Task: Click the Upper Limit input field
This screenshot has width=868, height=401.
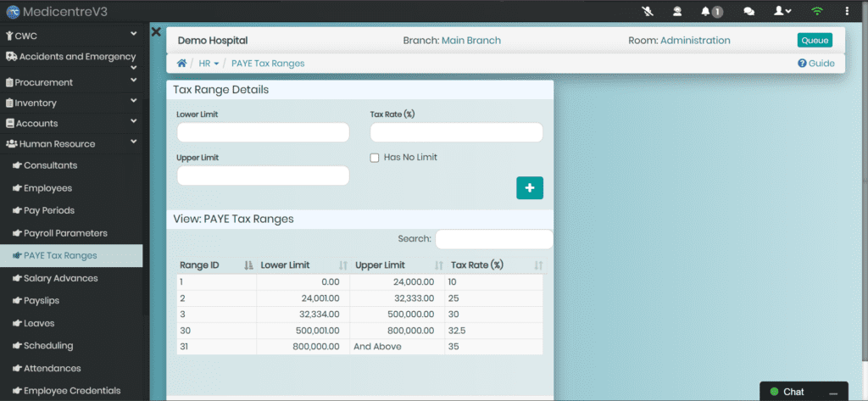Action: tap(263, 175)
